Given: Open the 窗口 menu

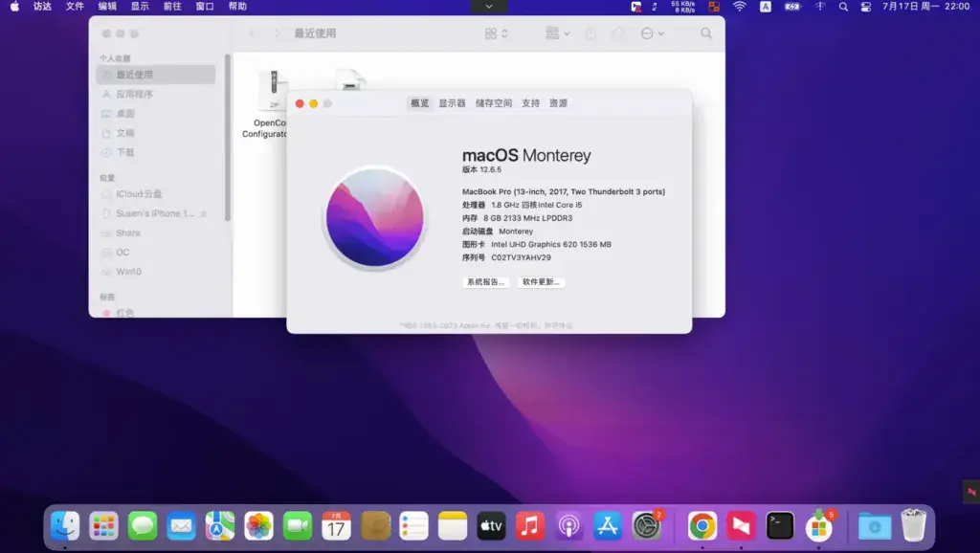Looking at the screenshot, I should pos(205,7).
